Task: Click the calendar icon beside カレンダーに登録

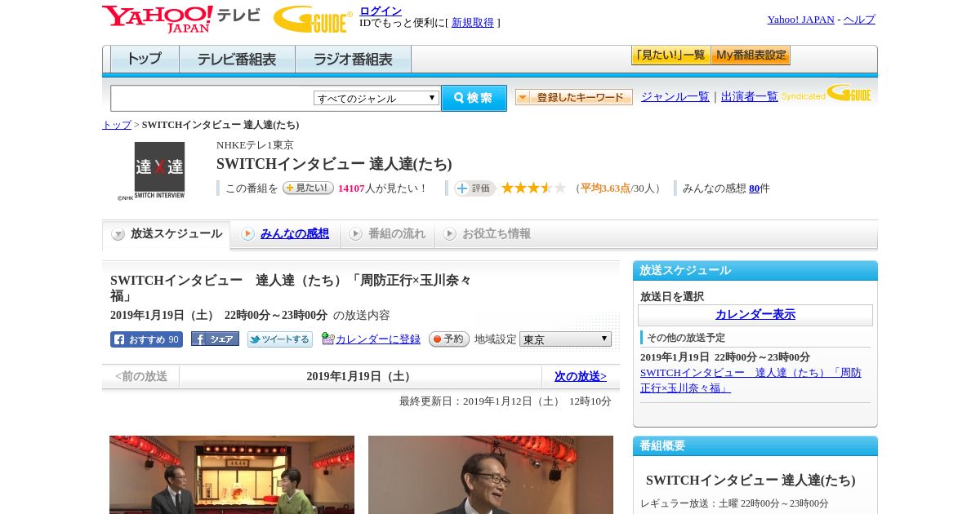Action: coord(327,339)
